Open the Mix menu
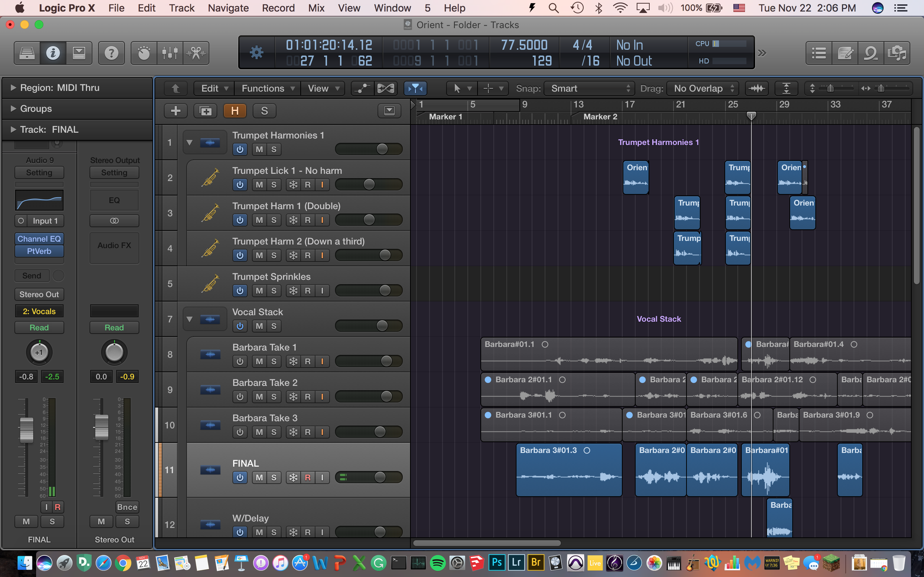This screenshot has height=577, width=924. (x=316, y=8)
